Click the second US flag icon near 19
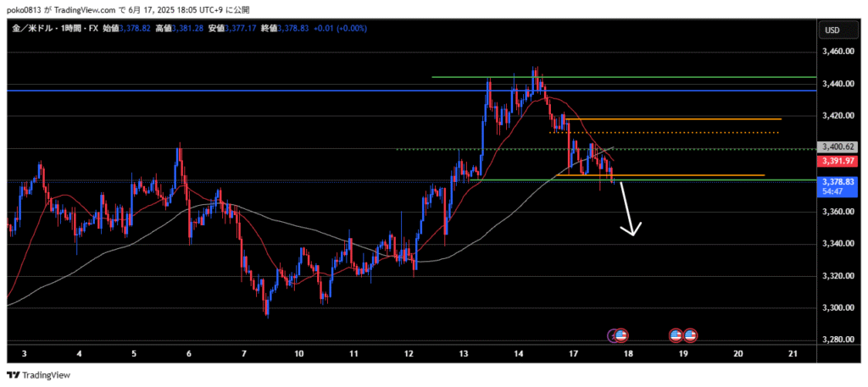Screen dimensions: 868x387 [690, 335]
